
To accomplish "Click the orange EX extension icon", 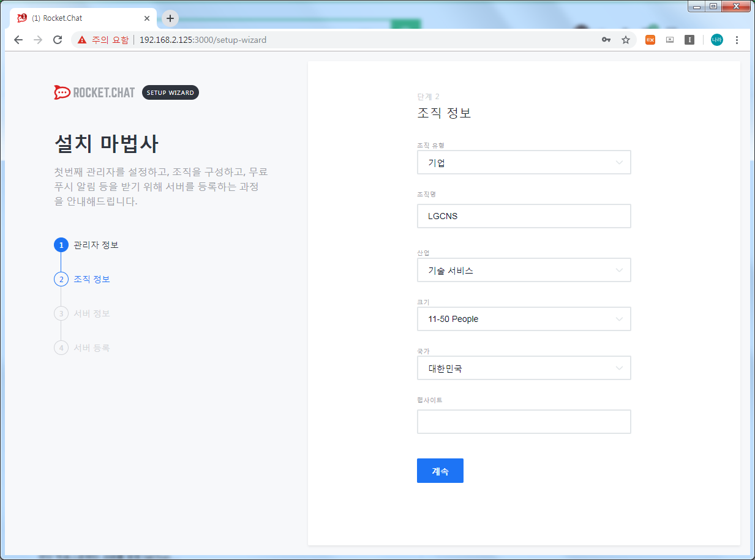I will coord(650,40).
